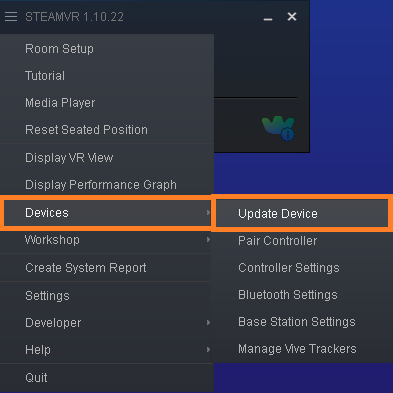Open the SteamVR hamburger menu icon
Image resolution: width=393 pixels, height=393 pixels.
11,17
